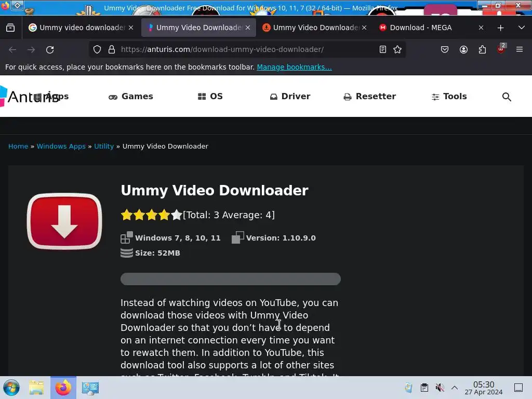Select the Size: 52MB text
This screenshot has width=532, height=399.
pos(157,253)
